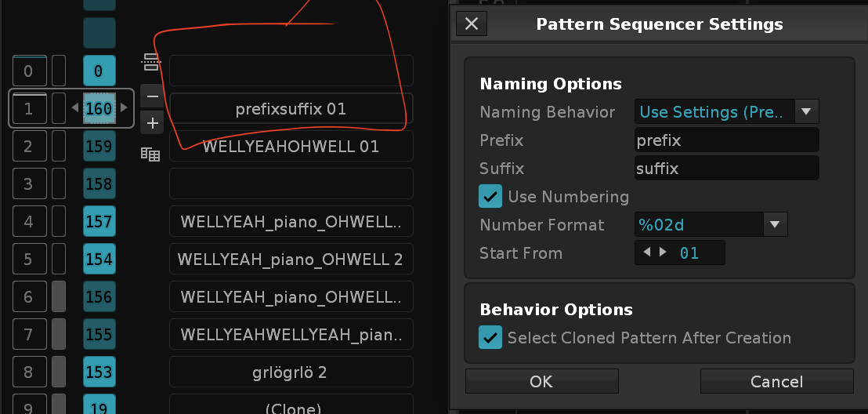Open the Naming Behavior dropdown
The image size is (868, 414).
click(x=726, y=112)
